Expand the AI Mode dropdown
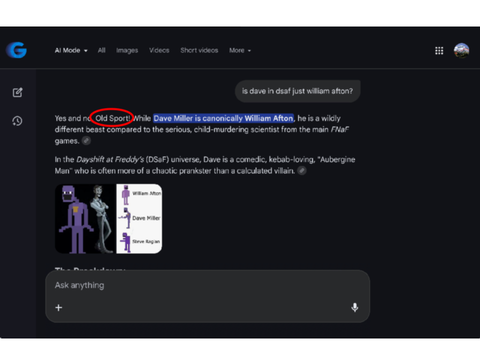Viewport: 480px width, 360px height. [x=71, y=50]
